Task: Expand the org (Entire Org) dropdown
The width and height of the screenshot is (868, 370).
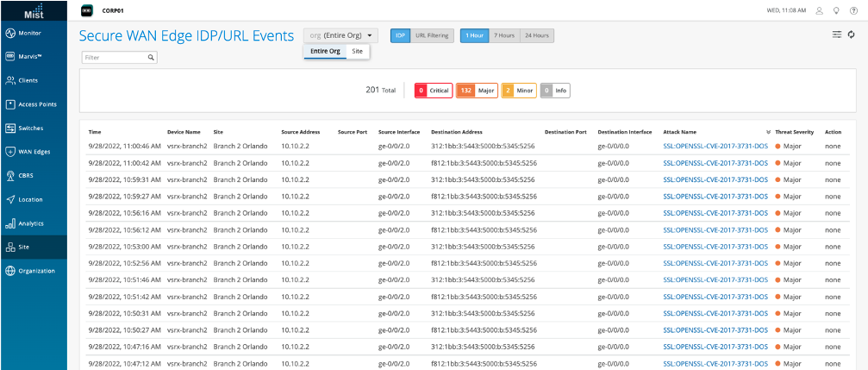Action: click(341, 35)
